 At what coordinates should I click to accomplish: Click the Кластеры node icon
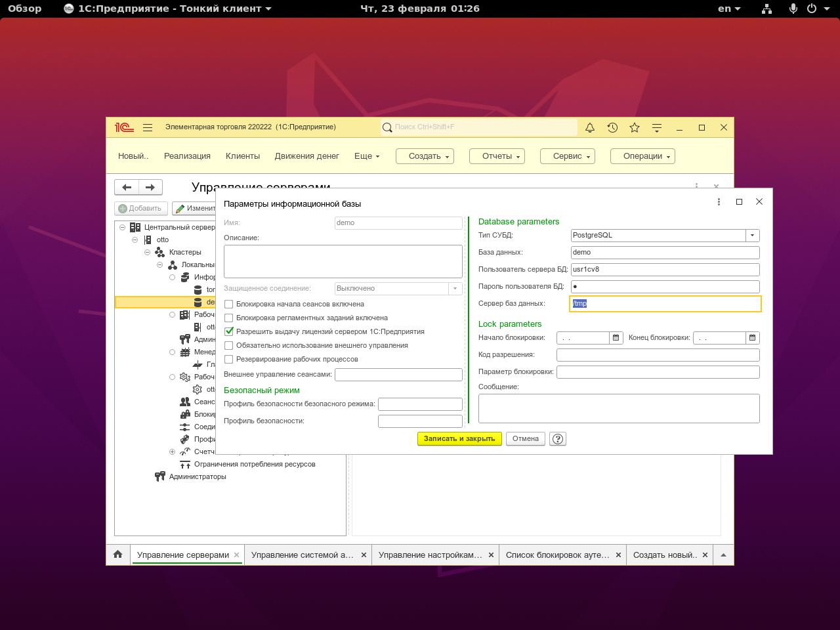tap(160, 252)
